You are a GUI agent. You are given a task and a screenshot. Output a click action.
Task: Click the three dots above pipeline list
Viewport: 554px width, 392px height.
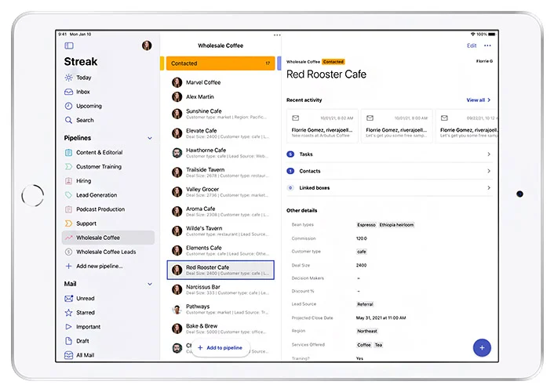[x=277, y=35]
